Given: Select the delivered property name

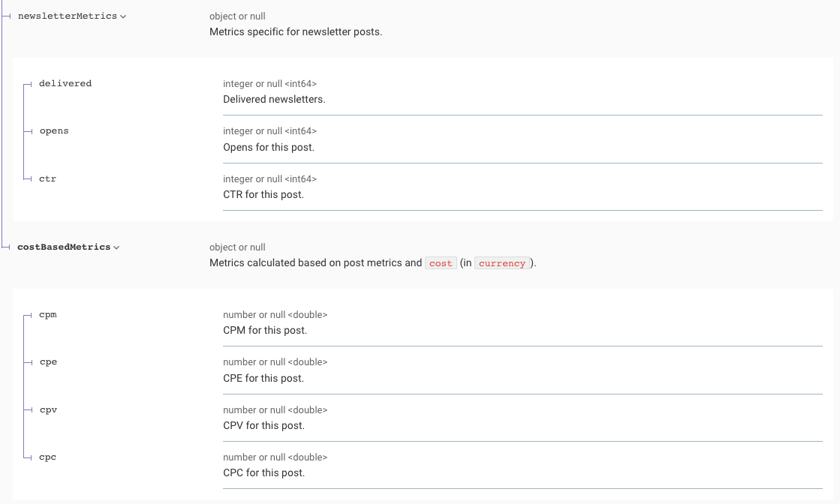Looking at the screenshot, I should tap(65, 84).
